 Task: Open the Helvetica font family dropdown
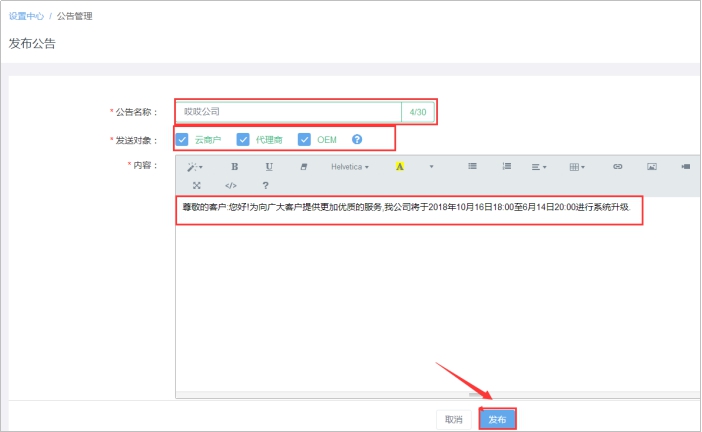click(x=350, y=167)
